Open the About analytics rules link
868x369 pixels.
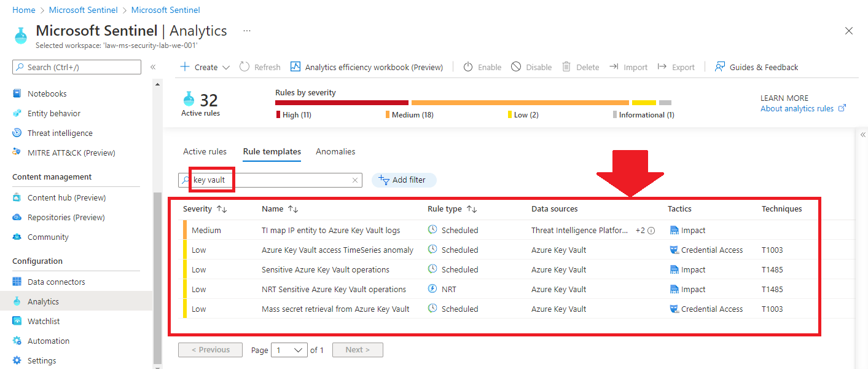[803, 109]
